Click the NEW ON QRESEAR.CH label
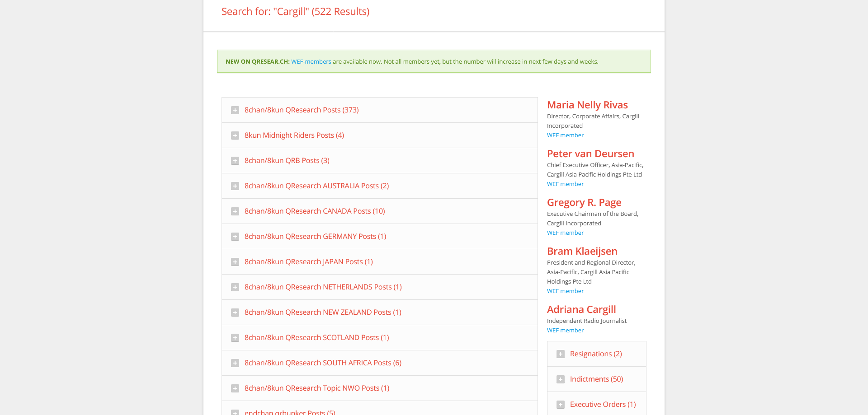868x415 pixels. [258, 61]
